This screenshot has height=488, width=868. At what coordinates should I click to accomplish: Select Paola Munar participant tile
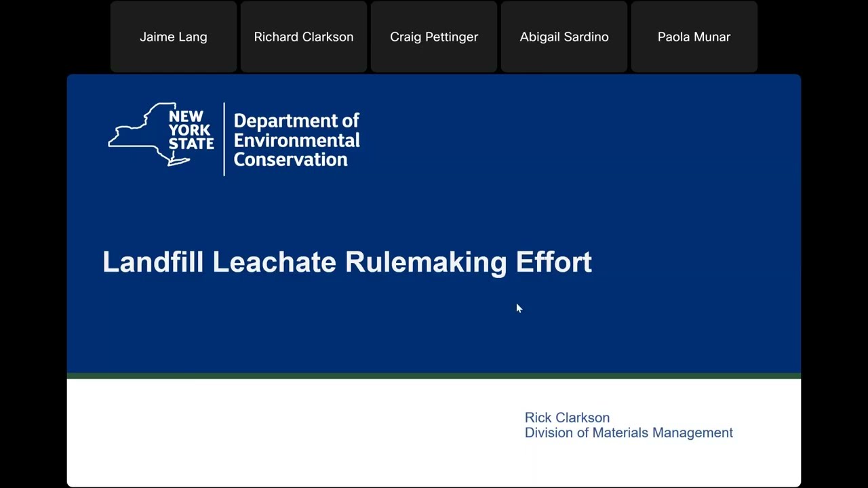(694, 37)
